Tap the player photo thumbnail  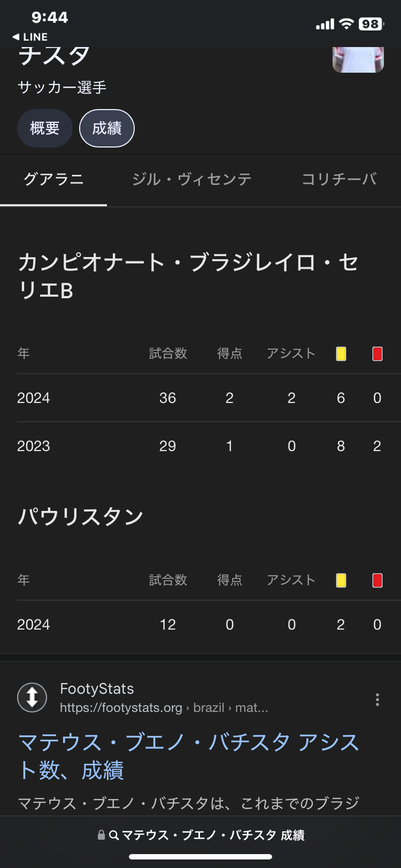(x=358, y=59)
